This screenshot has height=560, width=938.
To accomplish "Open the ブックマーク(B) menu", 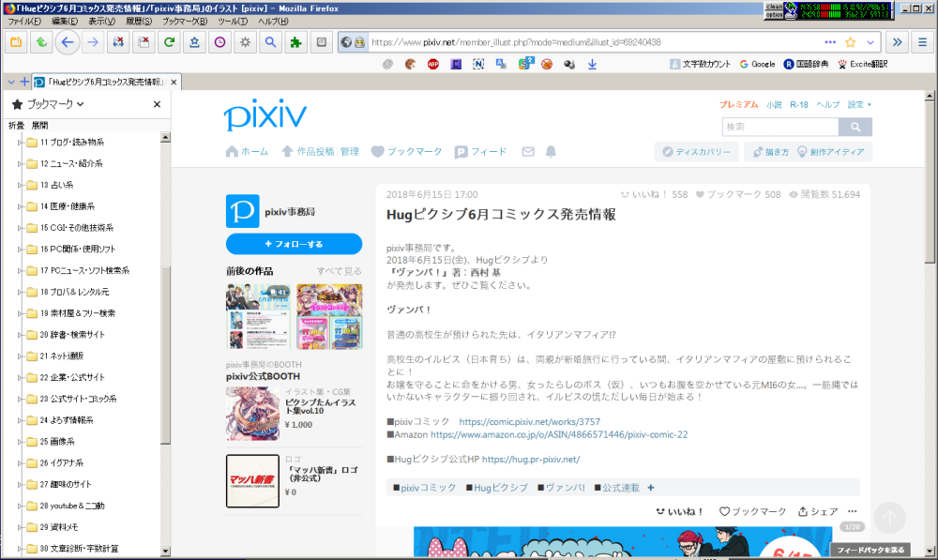I will tap(185, 21).
